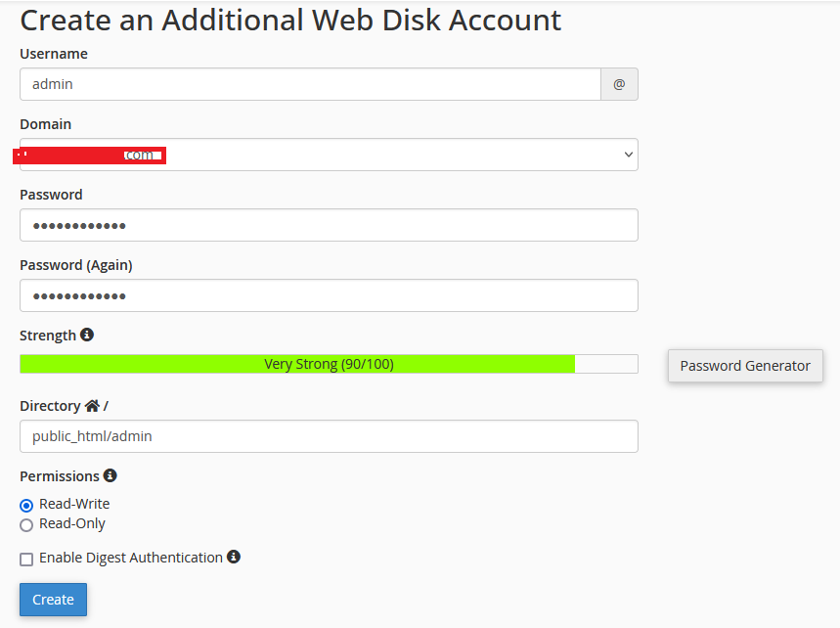Enable Digest Authentication checkbox
Viewport: 840px width, 628px height.
[26, 559]
